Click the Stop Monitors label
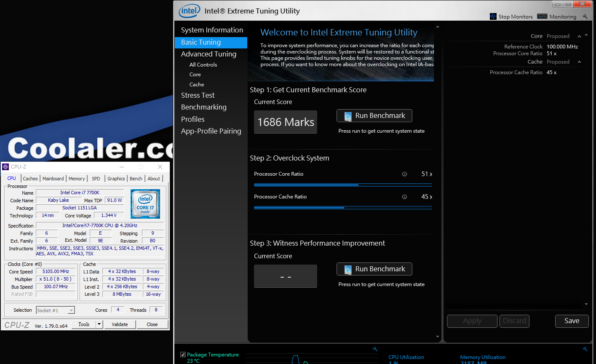The height and width of the screenshot is (364, 596). click(516, 17)
